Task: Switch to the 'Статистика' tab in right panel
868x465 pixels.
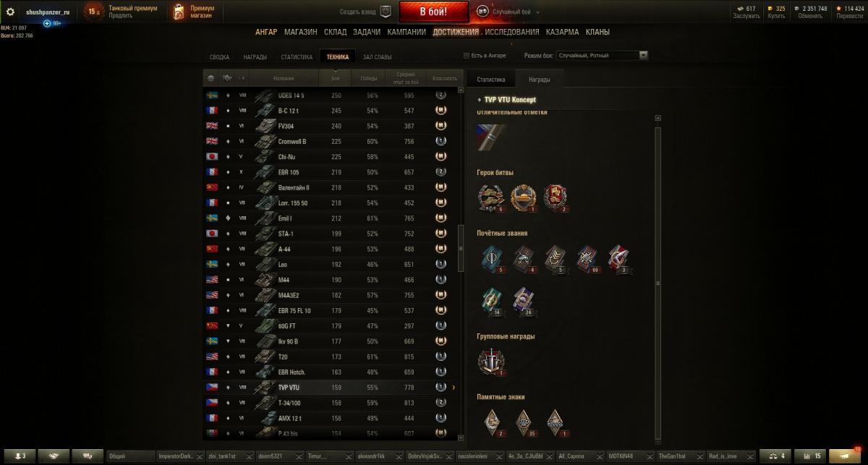Action: 490,80
